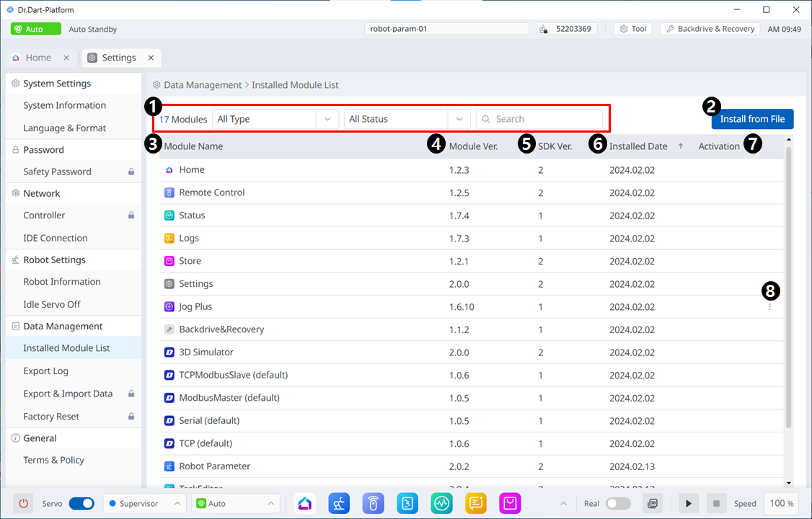Open the Store icon in the dock

pos(510,503)
